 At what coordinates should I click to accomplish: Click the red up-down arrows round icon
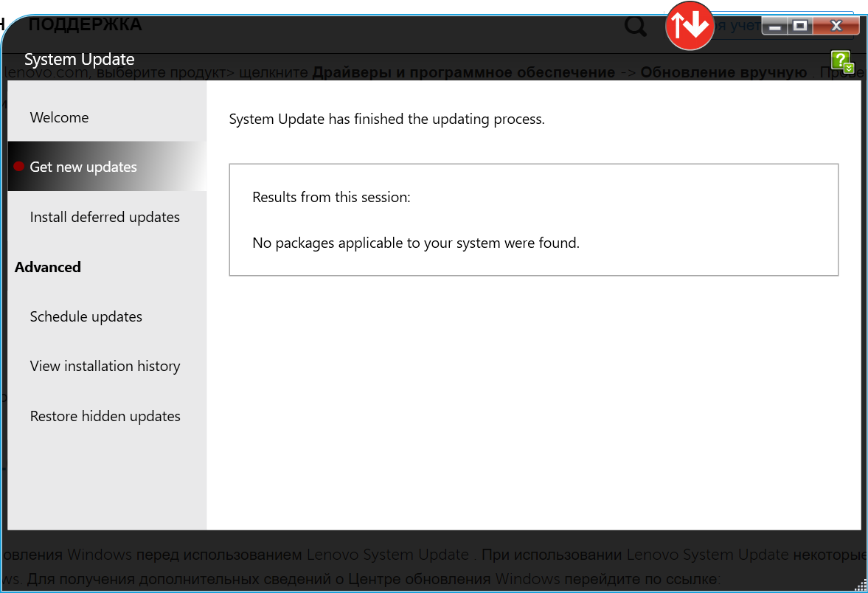tap(690, 26)
